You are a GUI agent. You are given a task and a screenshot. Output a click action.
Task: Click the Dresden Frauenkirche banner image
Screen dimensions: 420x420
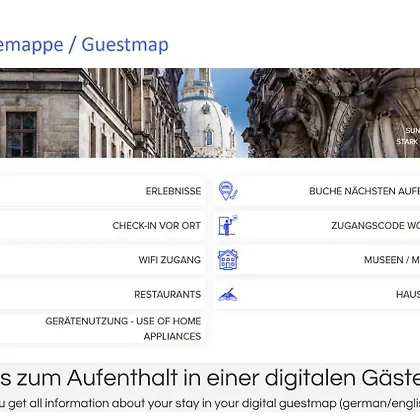coord(210,113)
